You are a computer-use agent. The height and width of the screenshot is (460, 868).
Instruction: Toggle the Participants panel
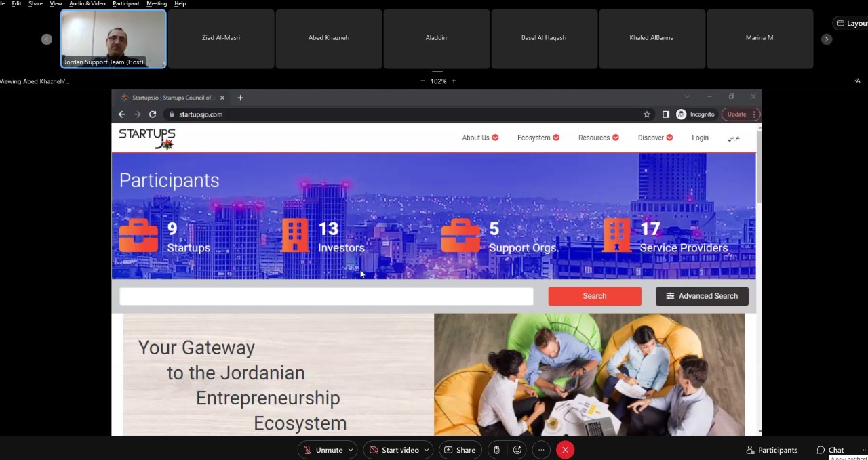coord(772,450)
